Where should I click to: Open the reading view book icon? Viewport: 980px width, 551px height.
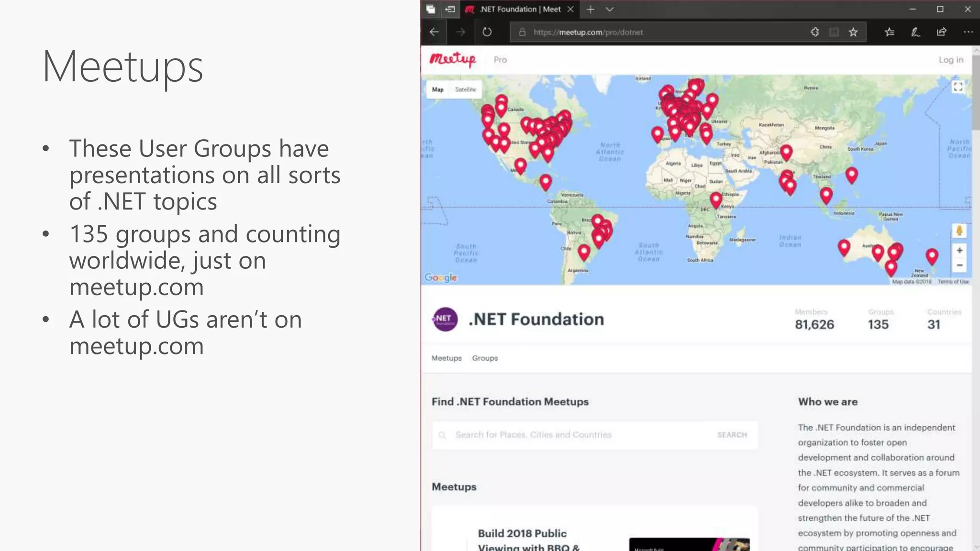pyautogui.click(x=834, y=32)
